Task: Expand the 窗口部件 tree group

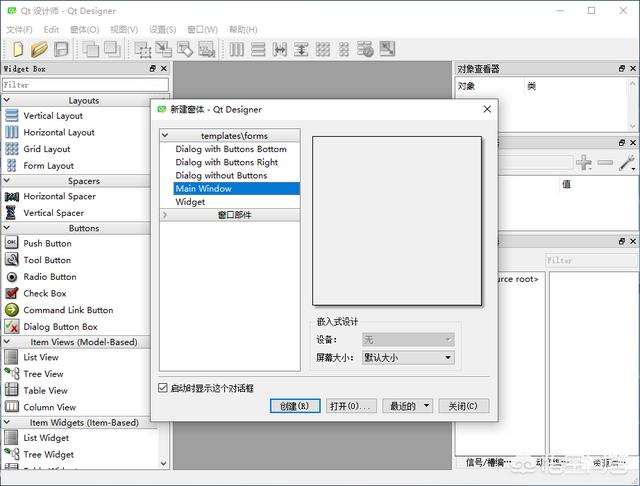Action: click(x=165, y=215)
